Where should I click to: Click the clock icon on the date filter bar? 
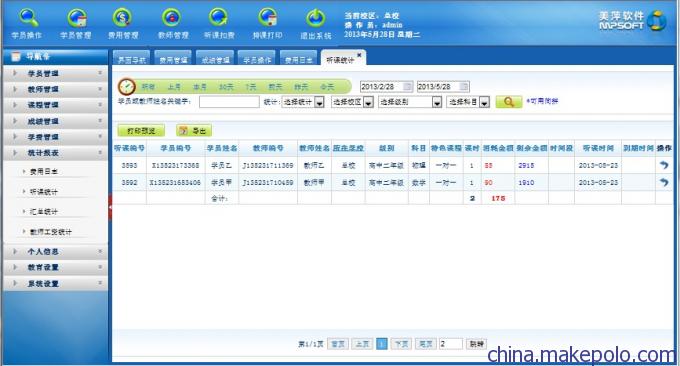point(127,87)
